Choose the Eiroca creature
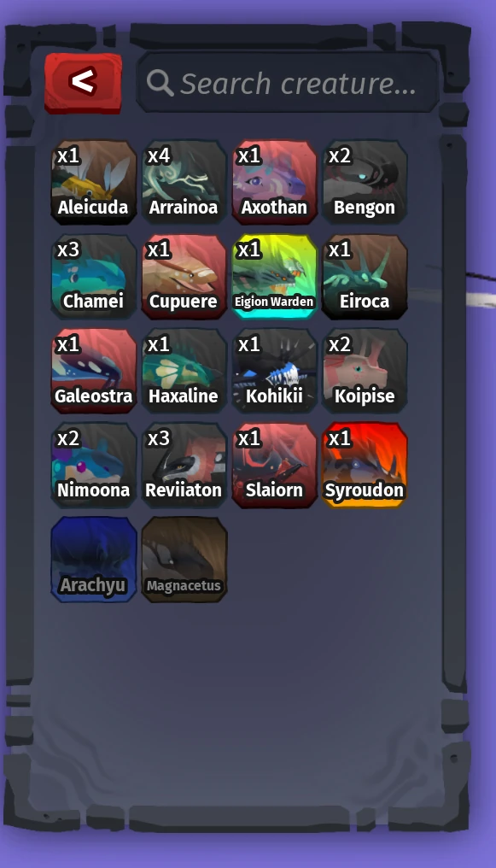 [365, 276]
